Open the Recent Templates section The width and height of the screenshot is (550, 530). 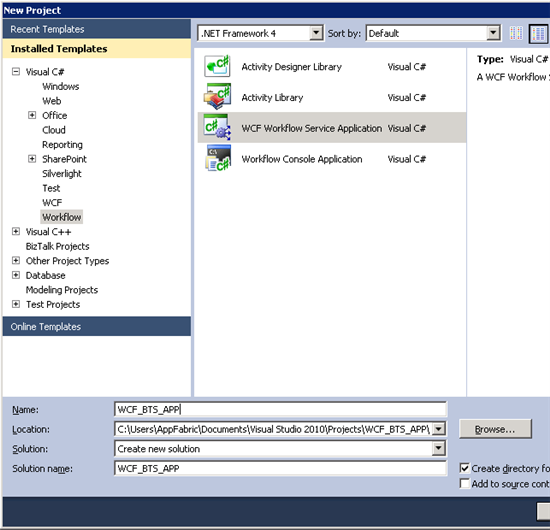click(x=97, y=29)
